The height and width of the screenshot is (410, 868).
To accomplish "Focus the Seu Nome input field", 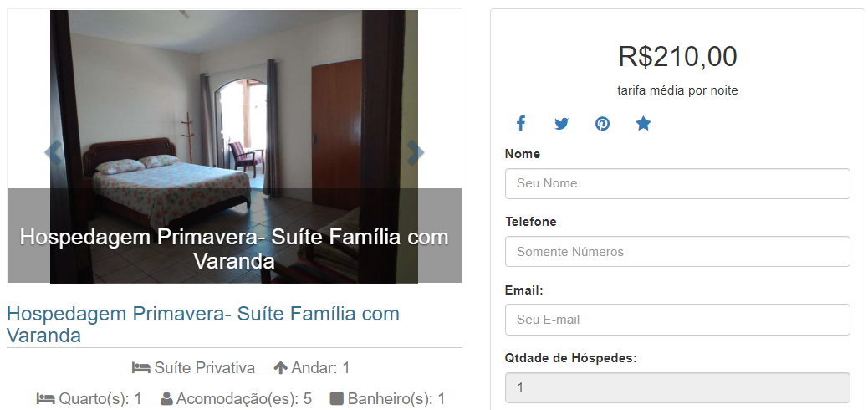I will (x=677, y=183).
